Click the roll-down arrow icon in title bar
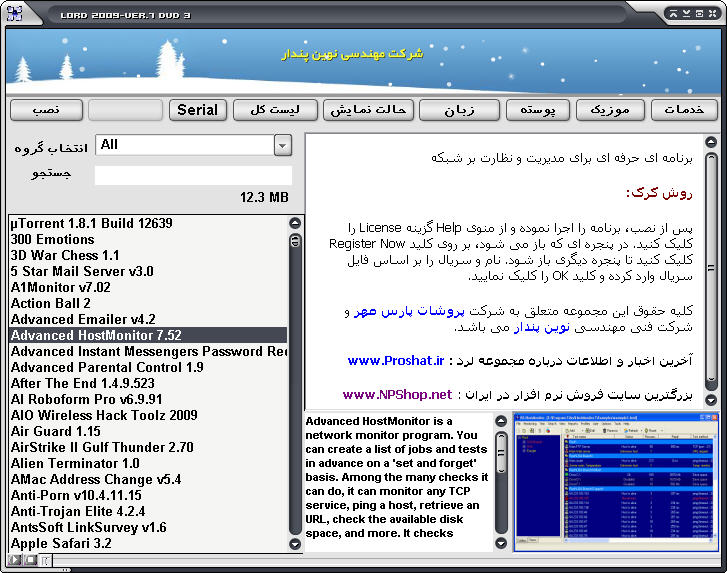 point(687,14)
